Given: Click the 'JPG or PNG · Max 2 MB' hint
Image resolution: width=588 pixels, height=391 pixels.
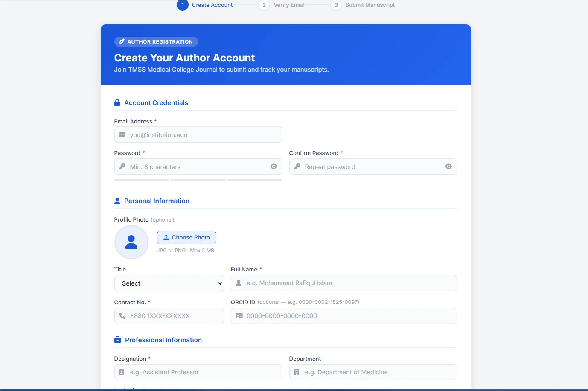Looking at the screenshot, I should [x=186, y=251].
